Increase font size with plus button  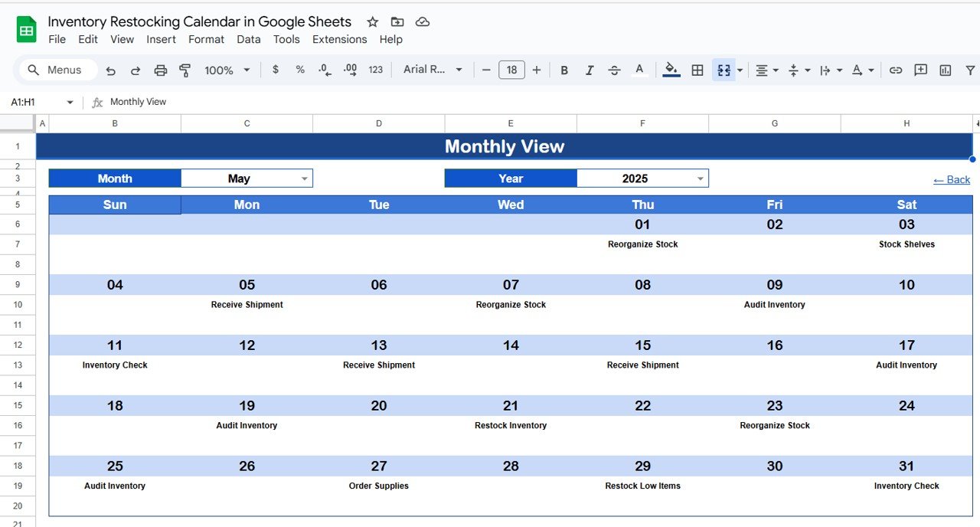click(x=537, y=70)
